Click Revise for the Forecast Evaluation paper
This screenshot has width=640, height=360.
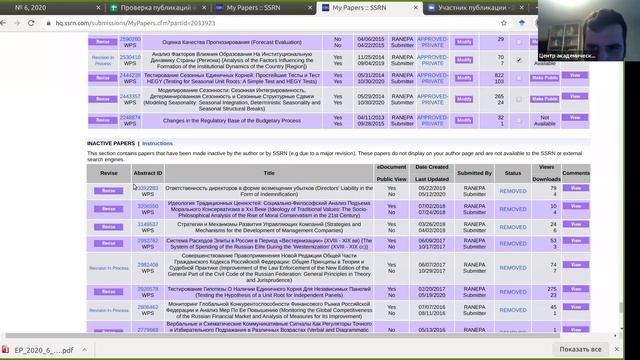tap(103, 42)
